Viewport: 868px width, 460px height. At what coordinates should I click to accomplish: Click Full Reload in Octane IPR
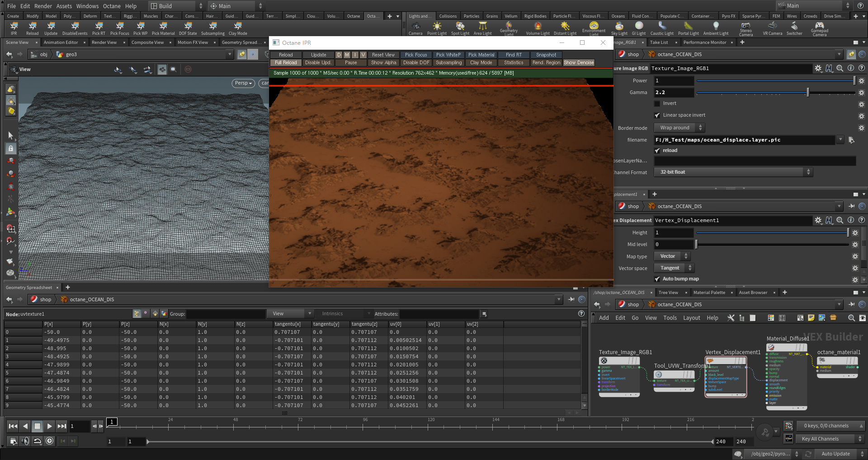[x=286, y=63]
